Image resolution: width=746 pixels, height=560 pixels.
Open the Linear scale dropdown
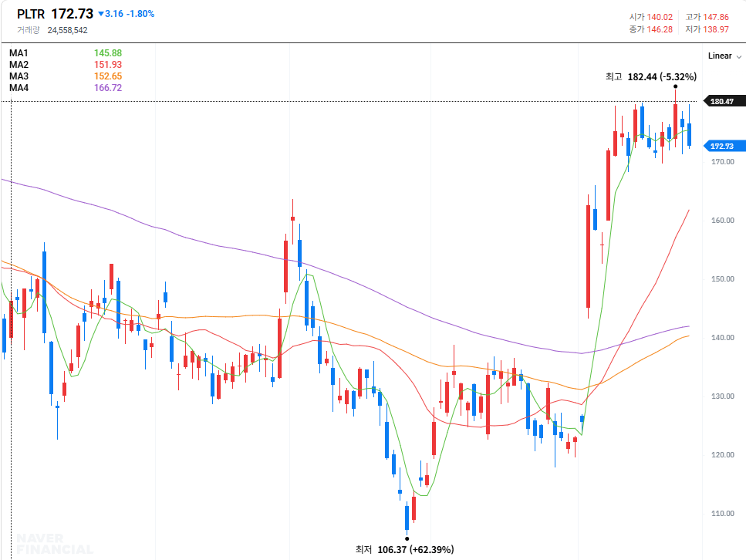pos(724,56)
